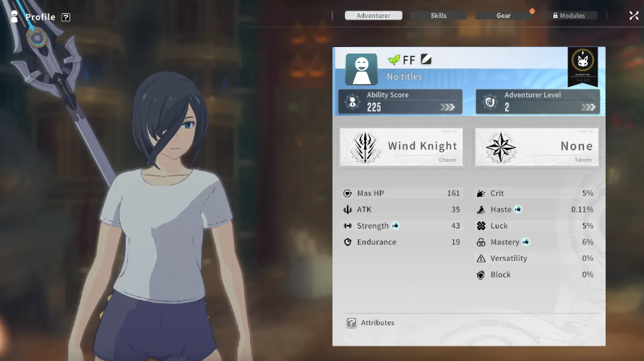This screenshot has height=361, width=644.
Task: Click the ATK sword icon
Action: pos(347,209)
